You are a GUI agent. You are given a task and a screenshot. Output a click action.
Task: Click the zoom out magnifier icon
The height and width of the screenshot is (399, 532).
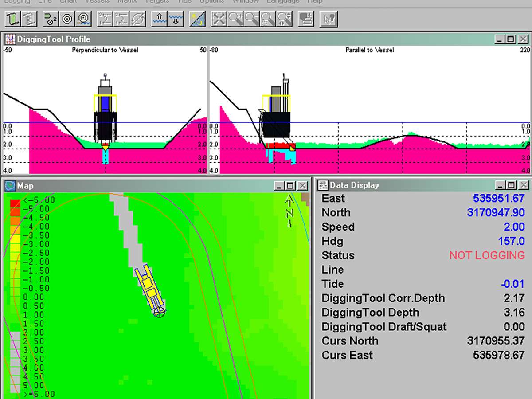[251, 19]
